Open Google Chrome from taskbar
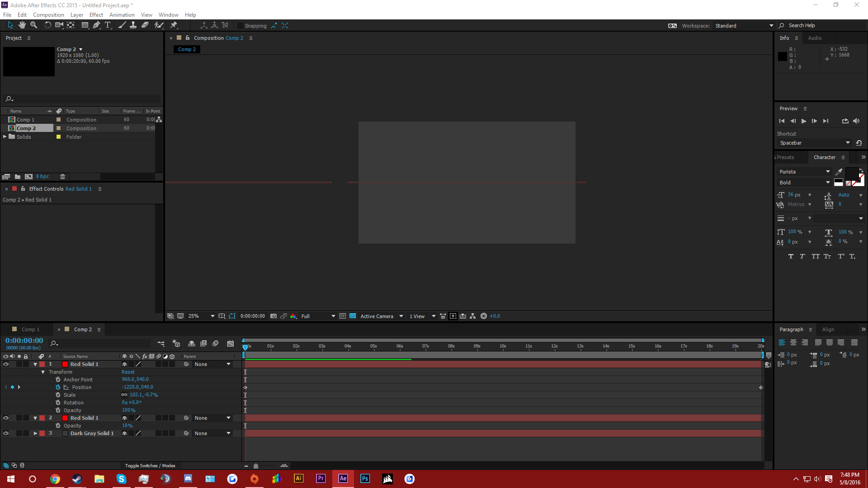The image size is (868, 488). coord(55,479)
